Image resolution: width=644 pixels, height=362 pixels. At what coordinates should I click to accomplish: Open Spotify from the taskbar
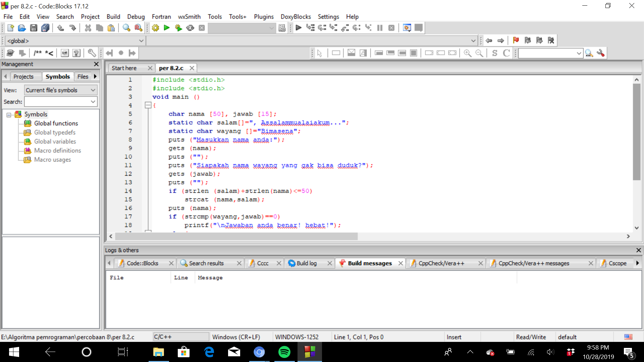(x=284, y=352)
